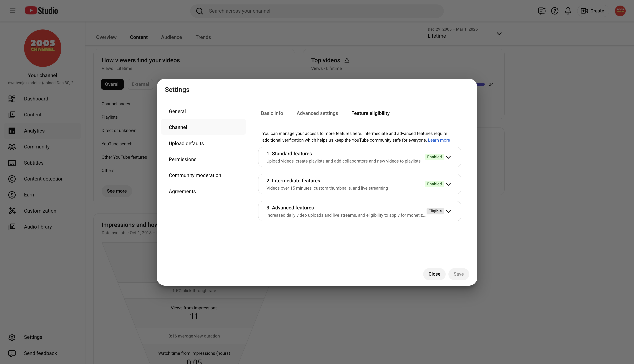This screenshot has height=364, width=634.
Task: Click the Content detection copyright icon
Action: [x=12, y=179]
